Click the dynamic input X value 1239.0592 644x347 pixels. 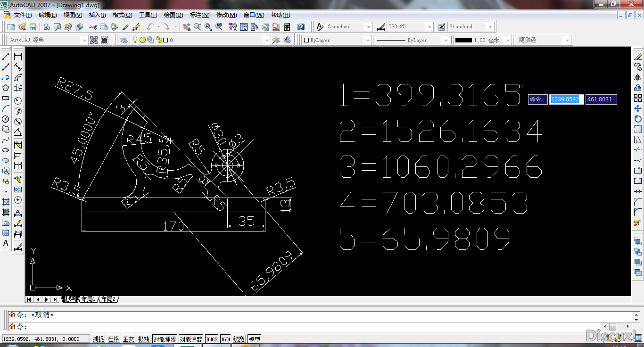tap(567, 99)
